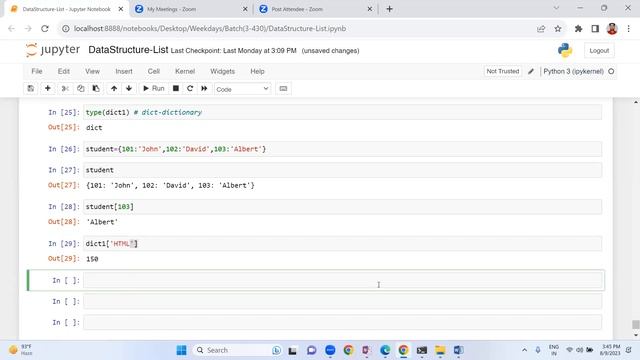Open the Edit menu

(x=64, y=71)
